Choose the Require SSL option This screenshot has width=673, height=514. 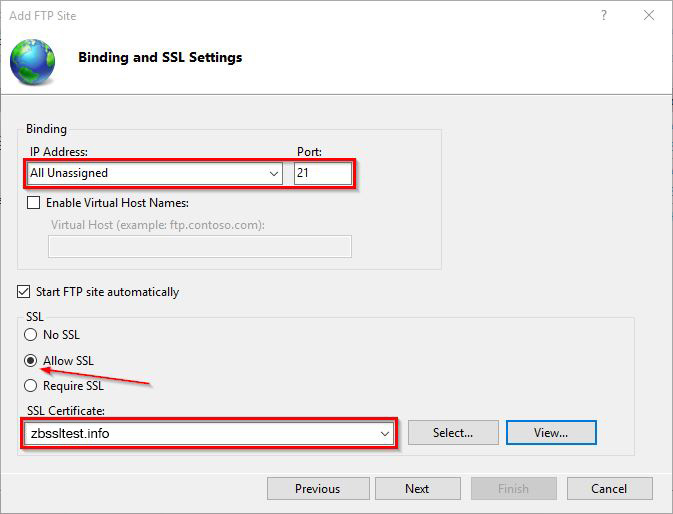31,386
